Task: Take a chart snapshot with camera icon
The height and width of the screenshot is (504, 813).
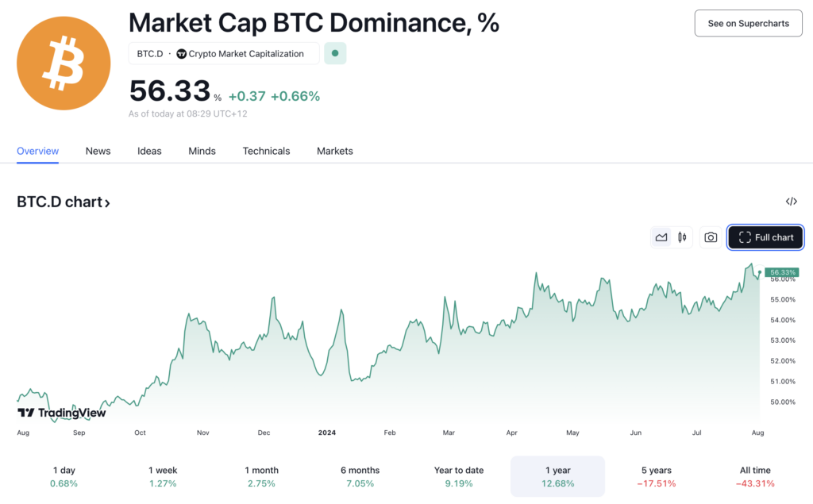Action: pyautogui.click(x=711, y=237)
